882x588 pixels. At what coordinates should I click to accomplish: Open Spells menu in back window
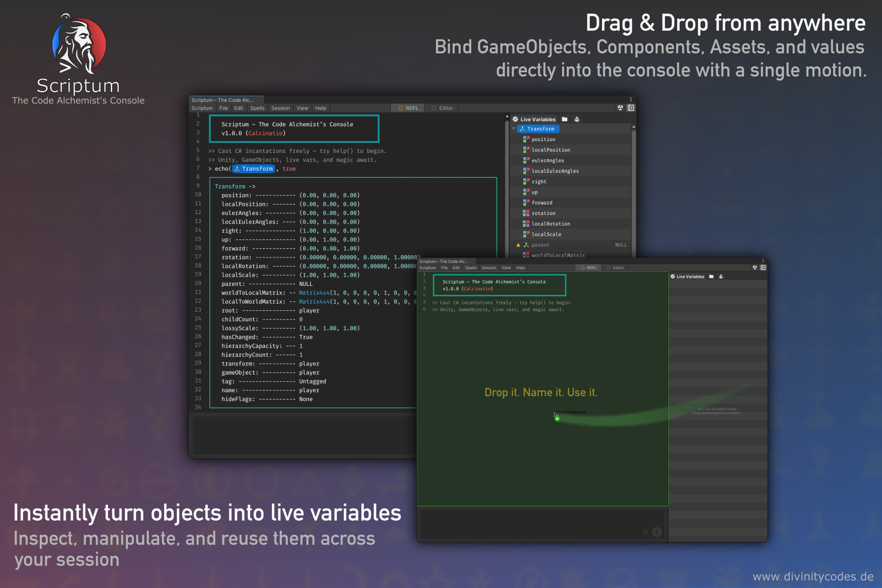257,108
